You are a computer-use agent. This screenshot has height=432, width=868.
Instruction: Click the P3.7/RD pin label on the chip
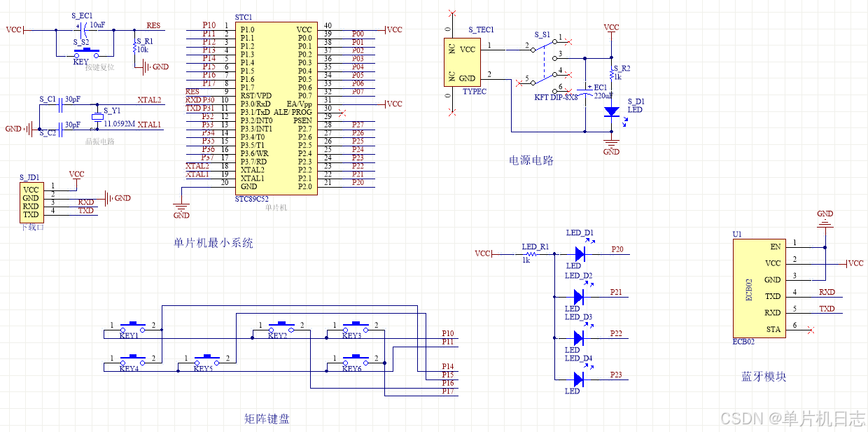click(x=253, y=162)
